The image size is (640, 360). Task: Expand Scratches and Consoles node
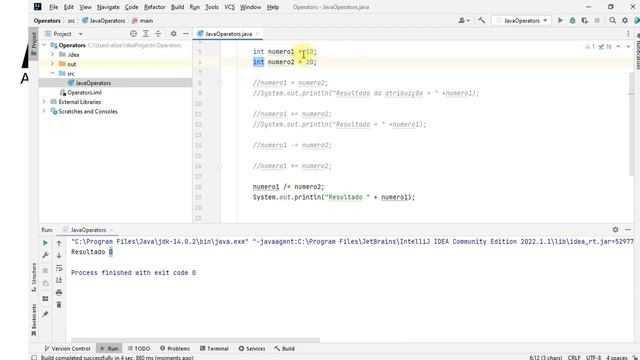44,111
